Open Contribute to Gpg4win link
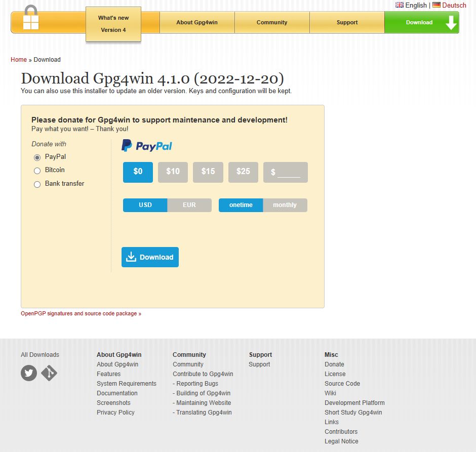Screen dimensions: 476x452 pos(203,374)
